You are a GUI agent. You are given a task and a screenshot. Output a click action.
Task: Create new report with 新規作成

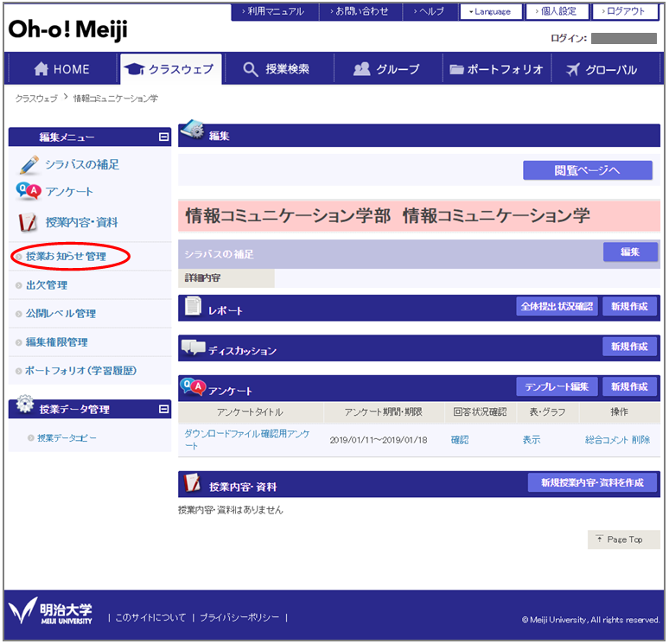[x=629, y=306]
